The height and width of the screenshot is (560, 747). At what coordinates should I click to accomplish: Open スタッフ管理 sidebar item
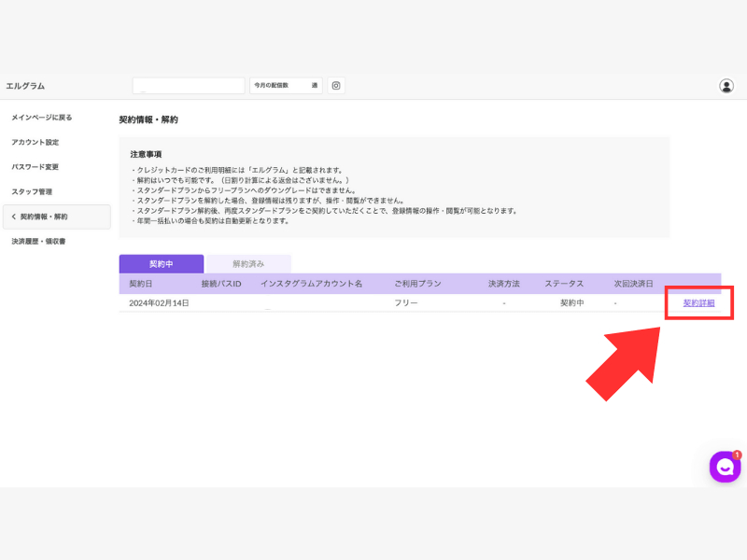tap(32, 191)
